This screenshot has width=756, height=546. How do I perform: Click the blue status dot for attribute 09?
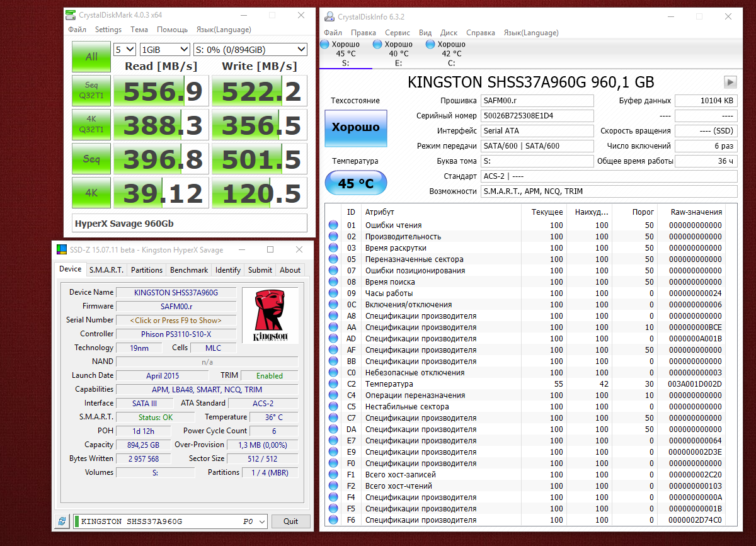[333, 293]
